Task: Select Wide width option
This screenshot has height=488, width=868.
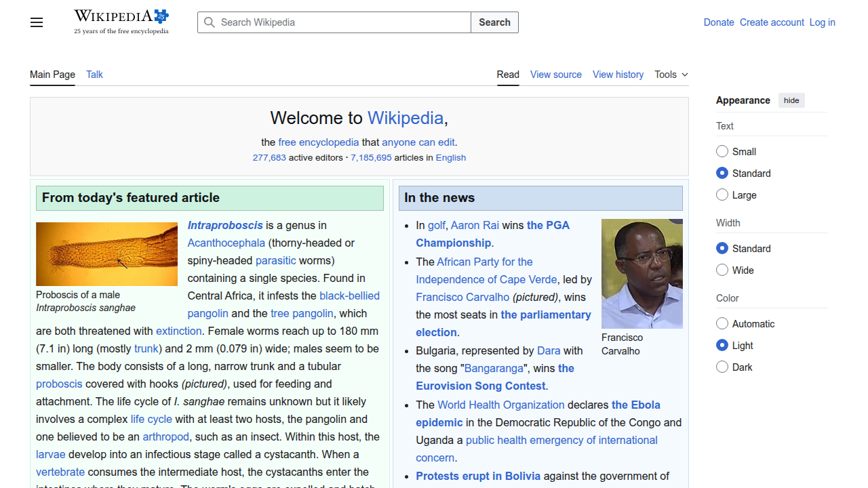Action: 722,270
